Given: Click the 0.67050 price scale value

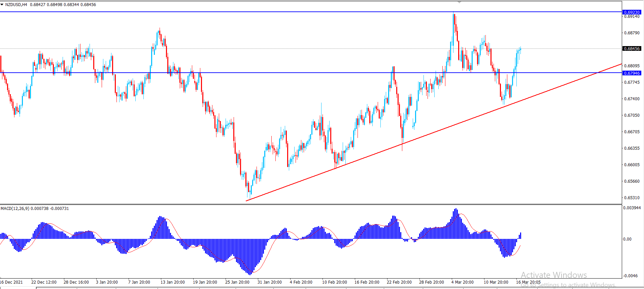Looking at the screenshot, I should [x=632, y=115].
